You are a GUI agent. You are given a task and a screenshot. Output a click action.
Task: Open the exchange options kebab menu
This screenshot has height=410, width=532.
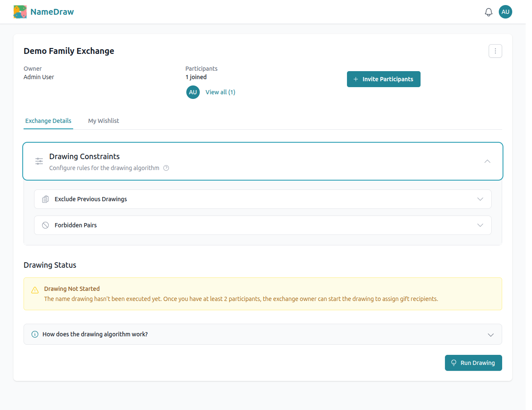coord(495,51)
